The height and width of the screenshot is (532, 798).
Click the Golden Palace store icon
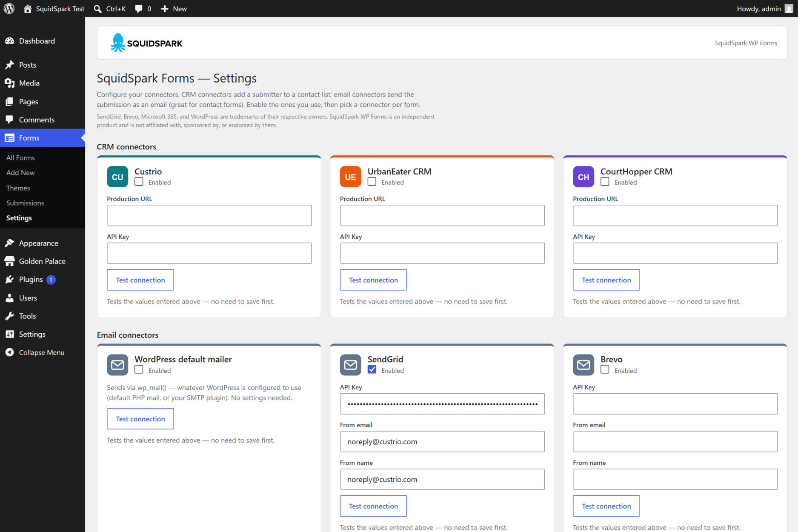(9, 261)
